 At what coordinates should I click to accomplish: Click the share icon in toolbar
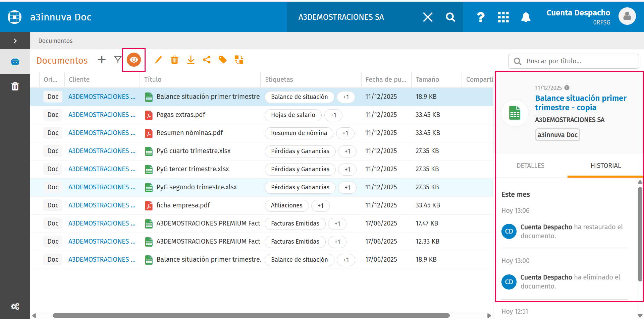tap(207, 60)
